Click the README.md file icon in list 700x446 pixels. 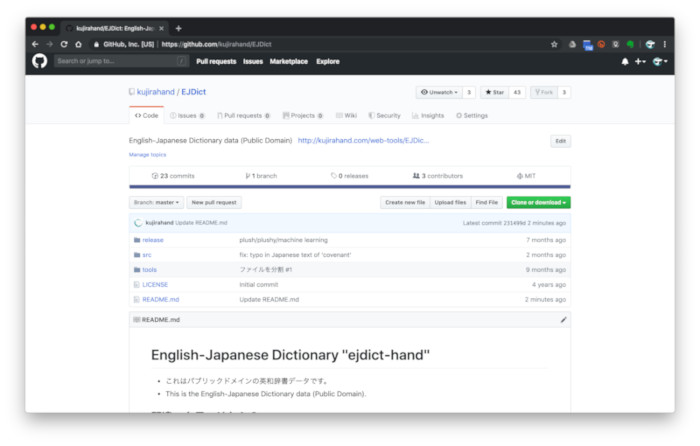coord(137,300)
